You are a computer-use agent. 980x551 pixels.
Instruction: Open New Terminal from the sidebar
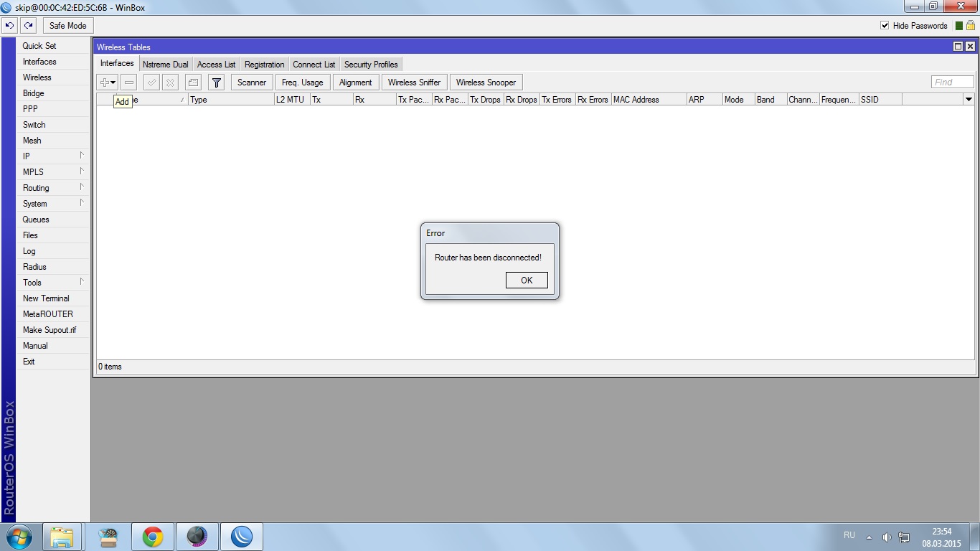coord(53,298)
